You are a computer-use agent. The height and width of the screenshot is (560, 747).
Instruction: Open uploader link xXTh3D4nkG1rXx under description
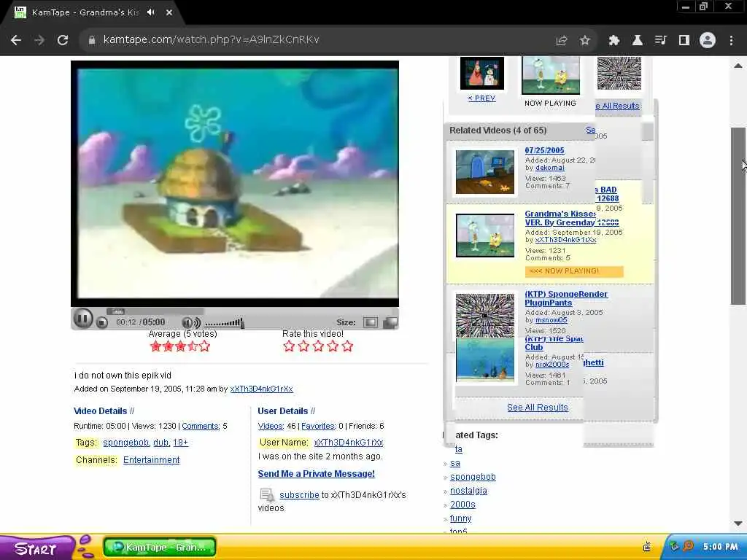[262, 389]
